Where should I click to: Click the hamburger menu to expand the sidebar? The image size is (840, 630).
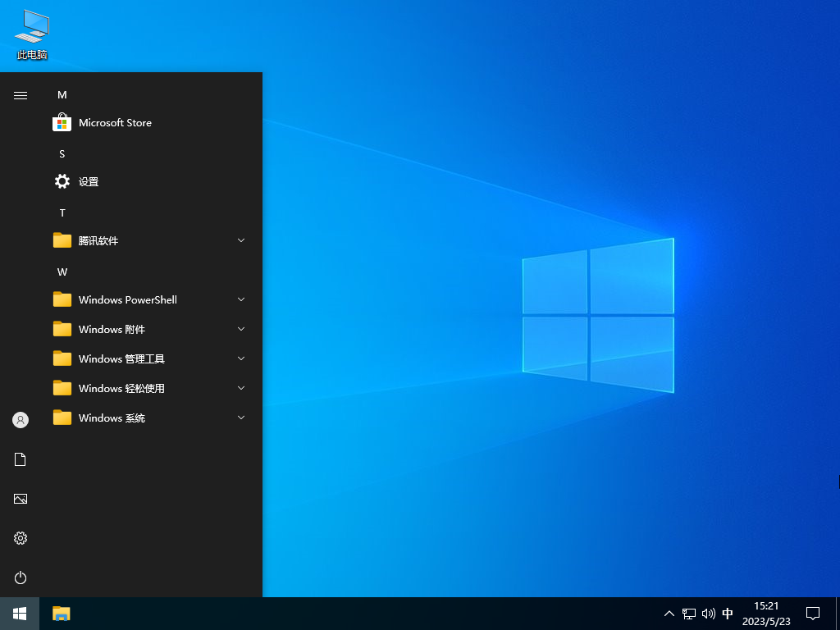pyautogui.click(x=20, y=94)
